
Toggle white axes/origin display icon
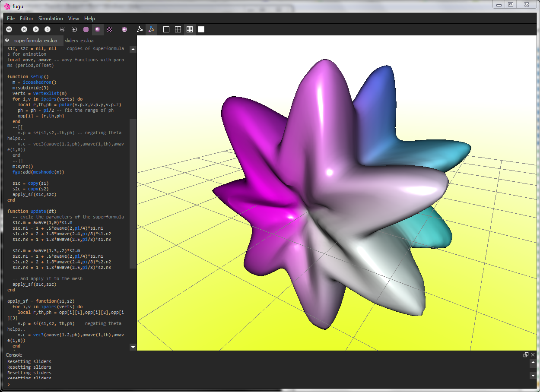(x=140, y=29)
